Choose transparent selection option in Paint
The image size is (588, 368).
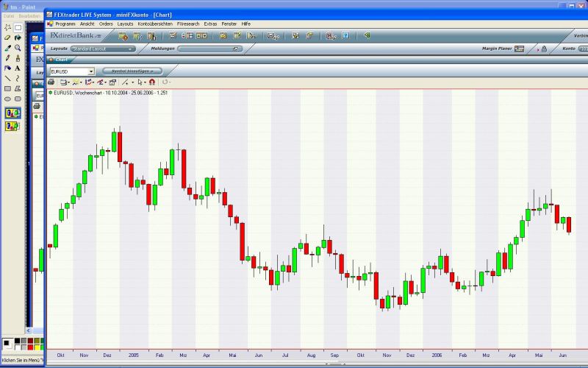[12, 126]
